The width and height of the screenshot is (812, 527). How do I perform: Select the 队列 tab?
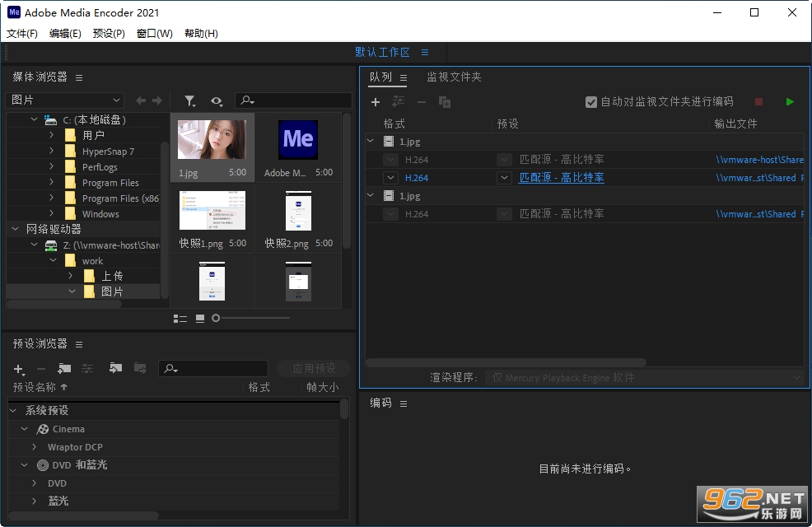click(380, 77)
